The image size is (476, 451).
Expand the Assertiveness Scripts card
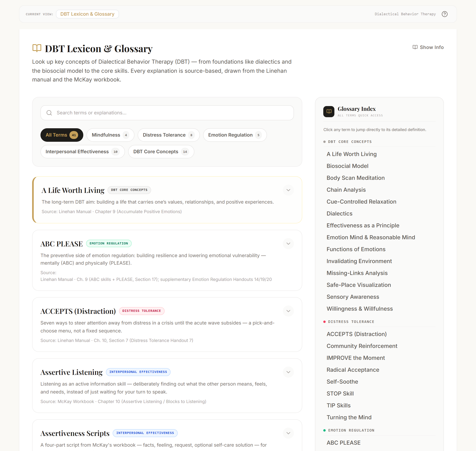point(288,433)
